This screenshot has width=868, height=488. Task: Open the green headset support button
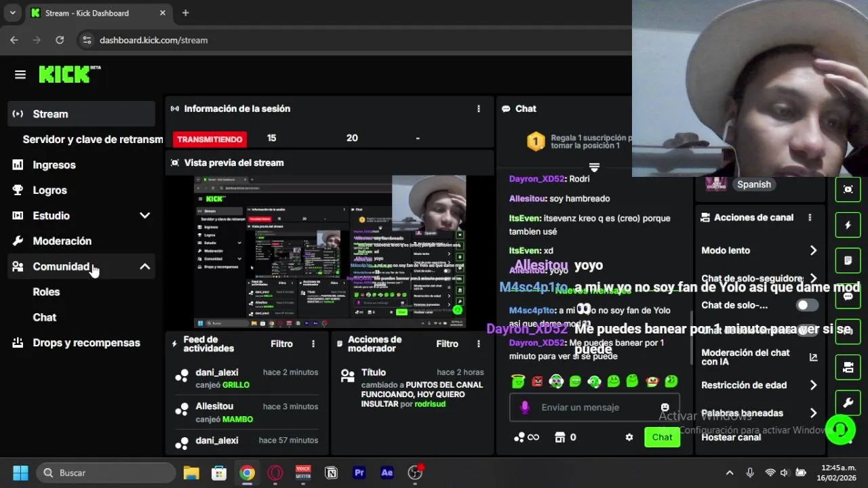[840, 429]
